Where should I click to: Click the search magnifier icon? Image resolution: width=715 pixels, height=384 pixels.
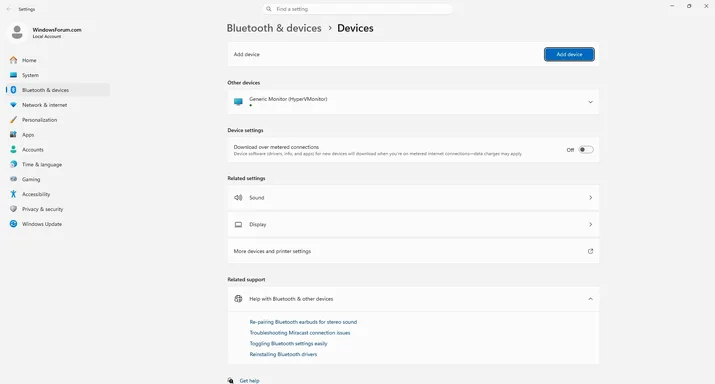[x=269, y=9]
